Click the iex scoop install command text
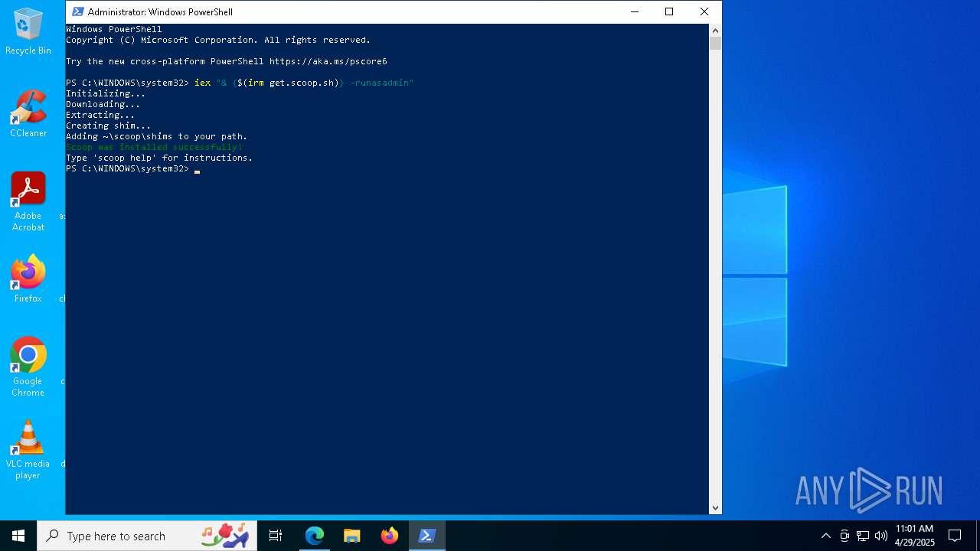This screenshot has width=980, height=551. pos(304,83)
